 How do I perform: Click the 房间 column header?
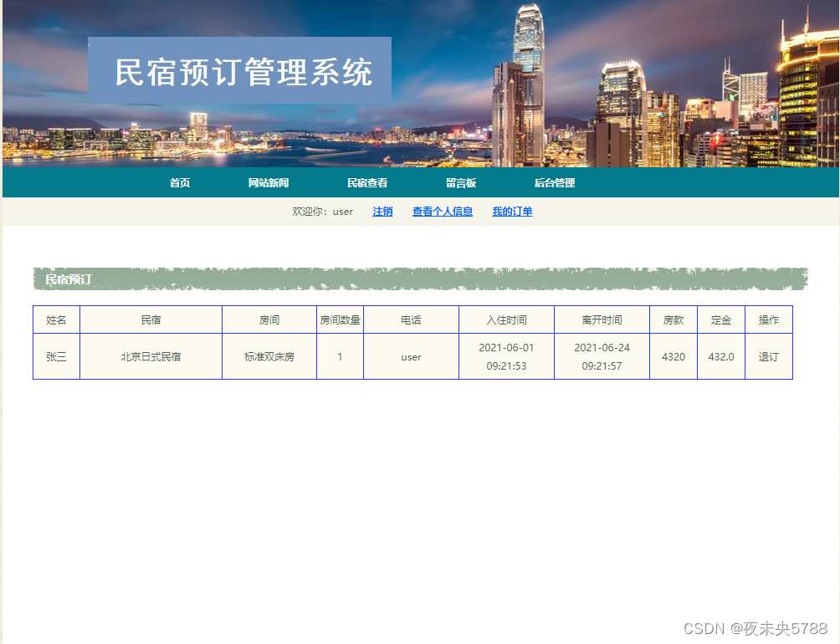pyautogui.click(x=269, y=319)
